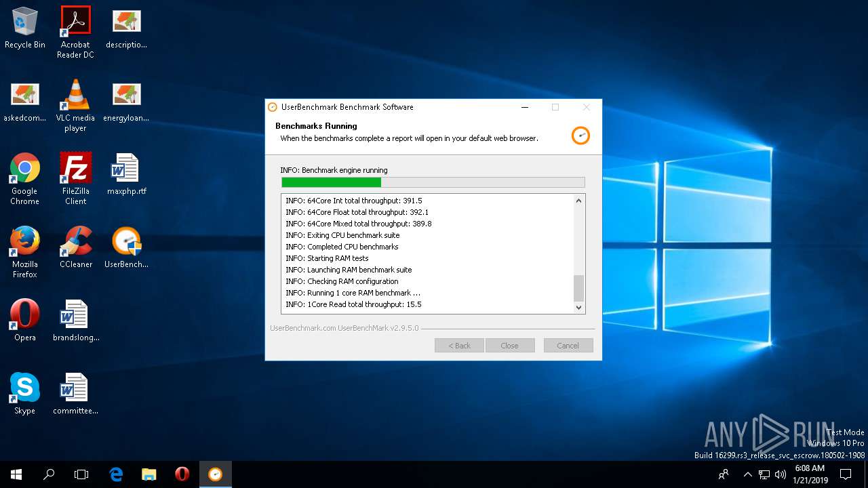Launch Opera desktop shortcut
868x488 pixels.
(x=25, y=321)
